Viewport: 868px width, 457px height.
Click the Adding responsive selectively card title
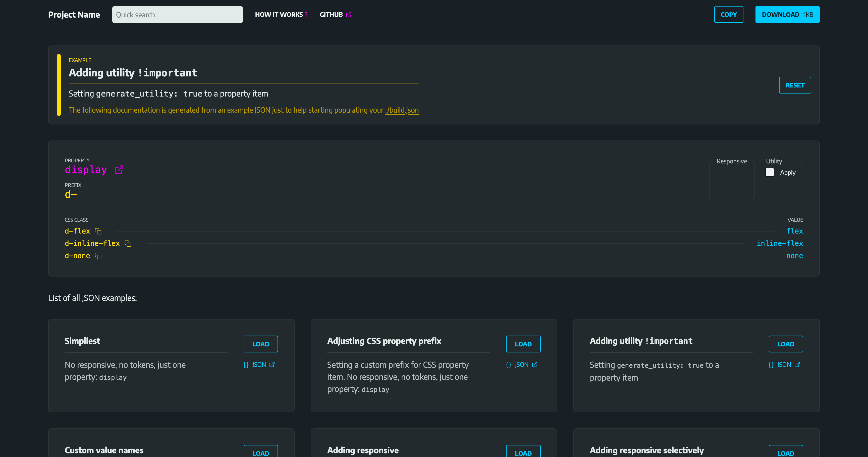click(x=647, y=450)
